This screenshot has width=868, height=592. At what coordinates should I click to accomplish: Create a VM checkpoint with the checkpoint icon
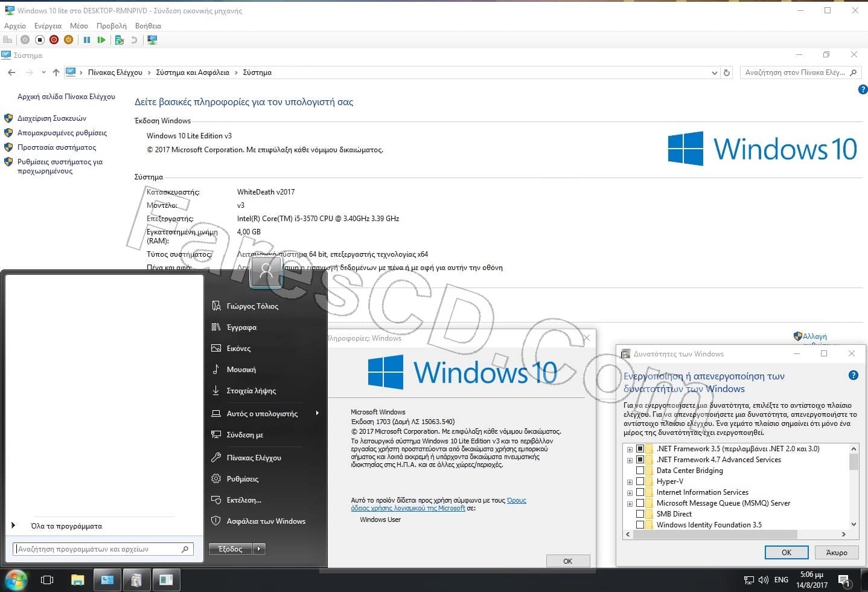pyautogui.click(x=120, y=40)
